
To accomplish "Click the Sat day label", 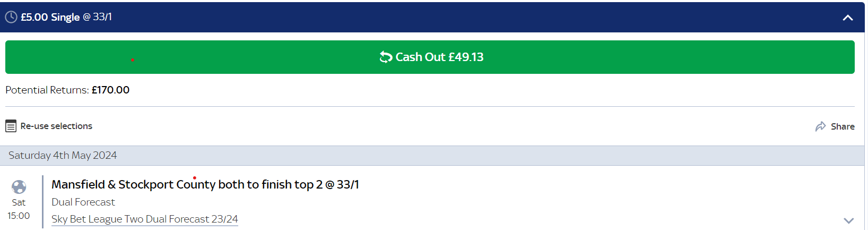I will click(19, 202).
